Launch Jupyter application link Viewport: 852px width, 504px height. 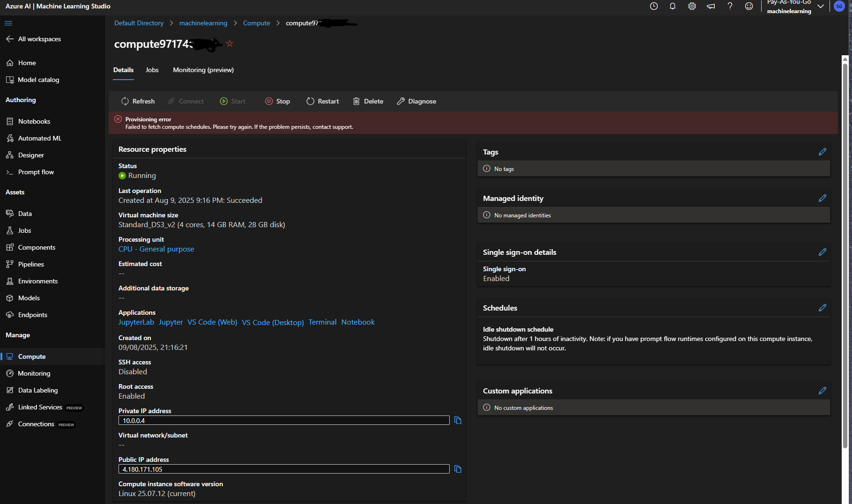click(x=171, y=322)
